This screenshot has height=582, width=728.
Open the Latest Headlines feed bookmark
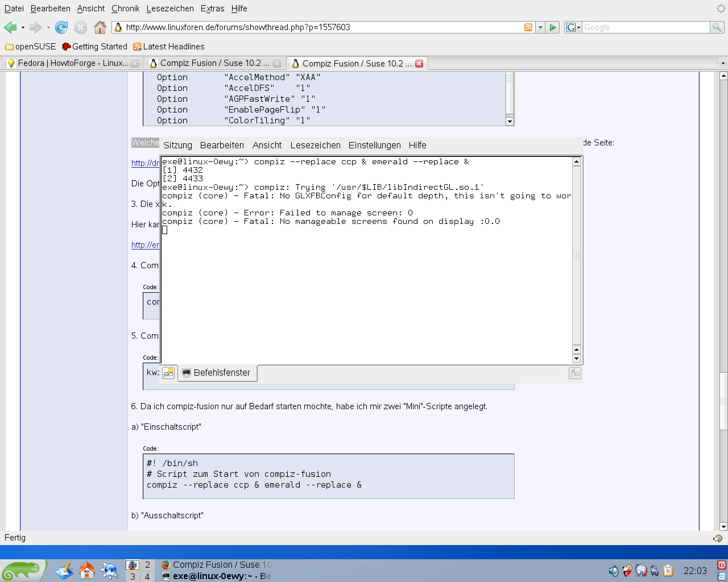coord(168,47)
